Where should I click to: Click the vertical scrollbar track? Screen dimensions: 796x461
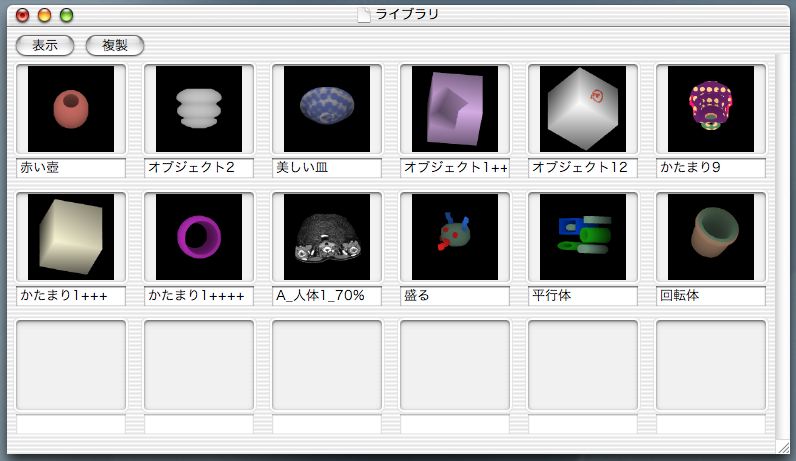(x=782, y=246)
